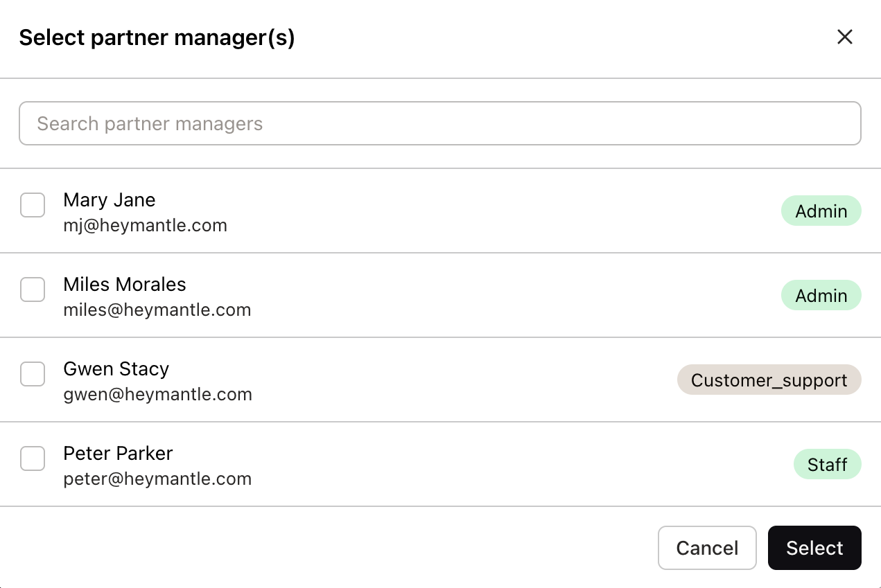Click Gwen Stacy's name
Viewport: 881px width, 588px height.
click(116, 368)
